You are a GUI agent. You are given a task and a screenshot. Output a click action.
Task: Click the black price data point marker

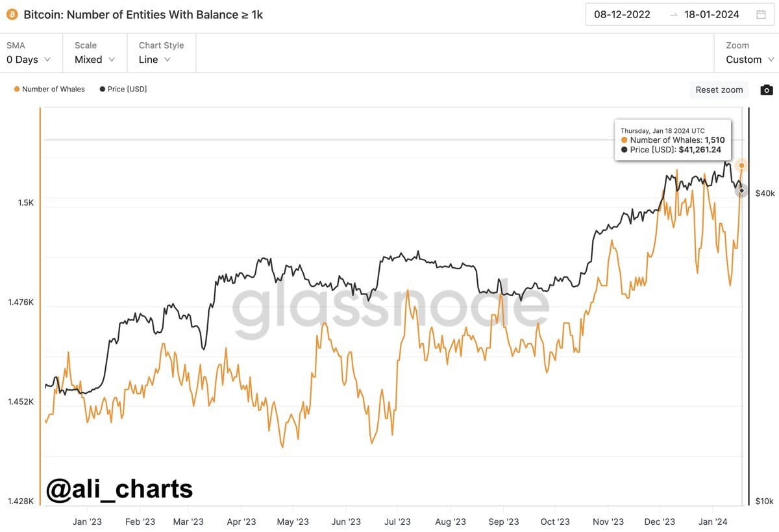point(742,191)
